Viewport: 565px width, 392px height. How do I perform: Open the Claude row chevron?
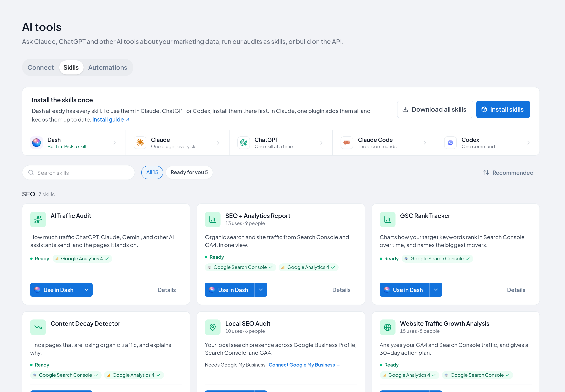pos(218,143)
